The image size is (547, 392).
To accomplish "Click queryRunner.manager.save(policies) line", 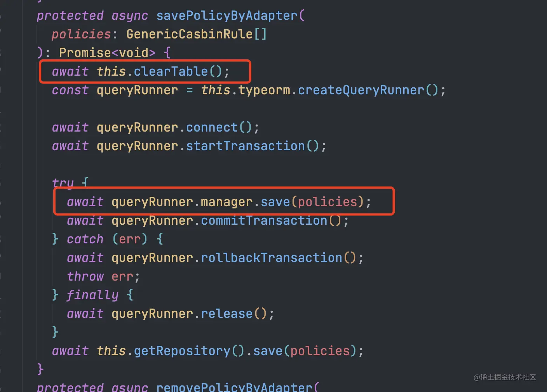I will (219, 202).
